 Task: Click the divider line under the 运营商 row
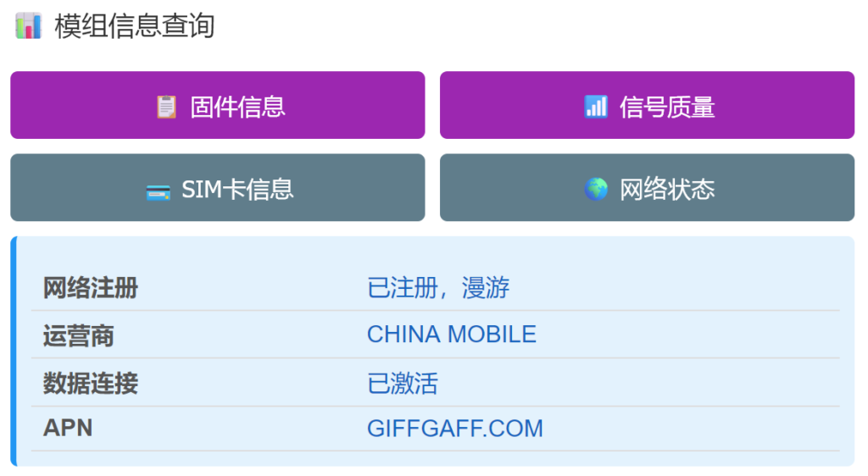coord(436,358)
